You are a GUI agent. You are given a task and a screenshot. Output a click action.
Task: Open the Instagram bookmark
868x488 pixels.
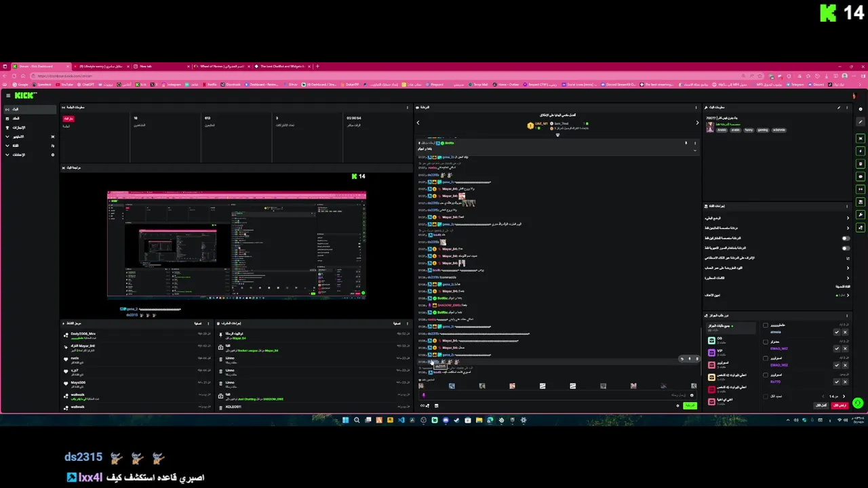(x=172, y=85)
